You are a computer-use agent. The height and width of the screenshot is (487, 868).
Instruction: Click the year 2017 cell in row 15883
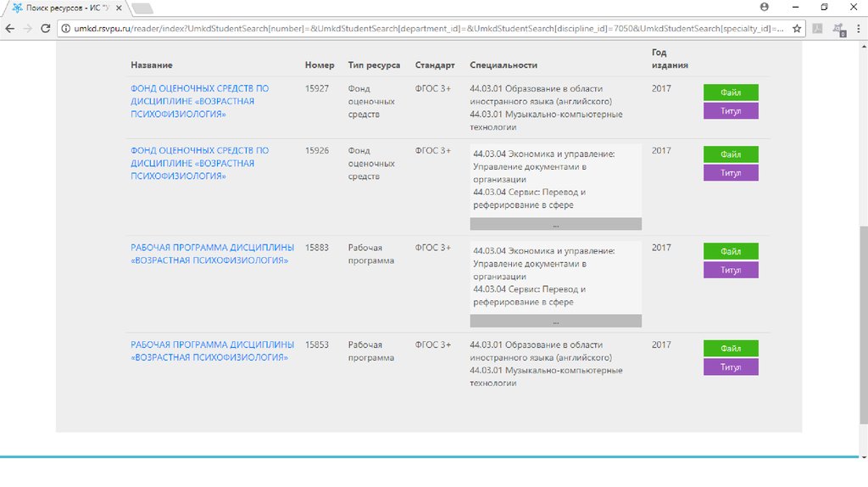661,248
